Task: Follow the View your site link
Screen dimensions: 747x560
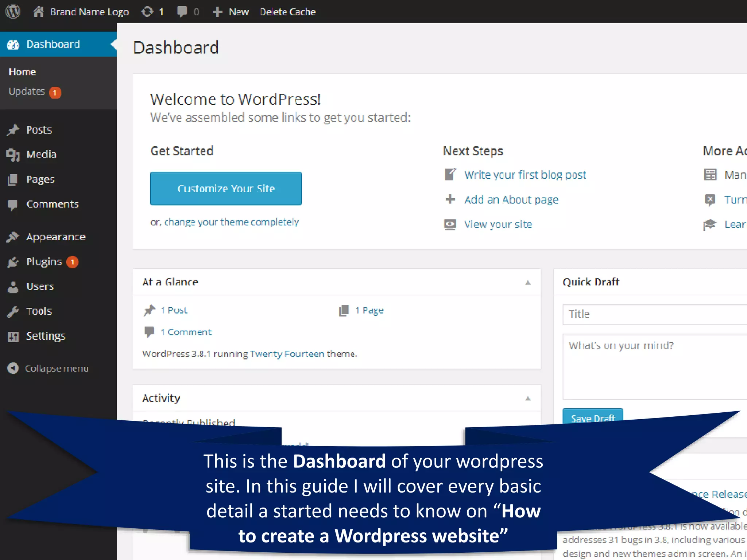Action: (498, 225)
